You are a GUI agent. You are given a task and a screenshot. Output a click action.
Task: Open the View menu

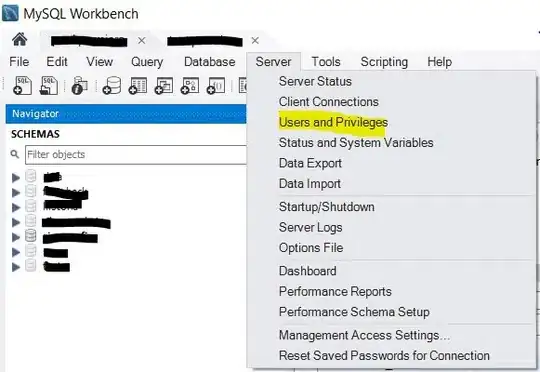(100, 62)
